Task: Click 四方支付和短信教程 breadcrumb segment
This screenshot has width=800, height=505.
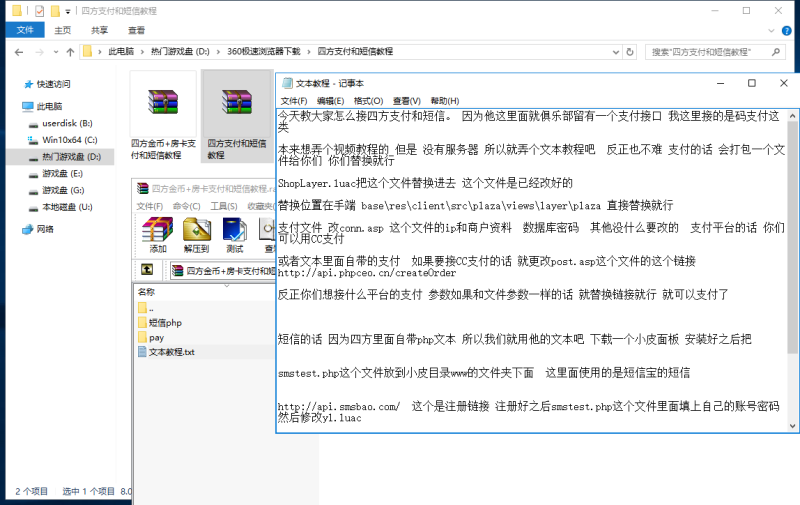Action: click(355, 52)
